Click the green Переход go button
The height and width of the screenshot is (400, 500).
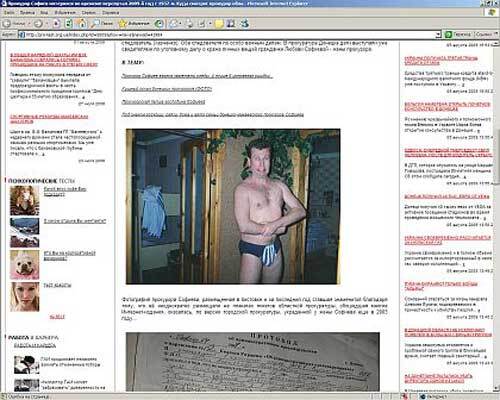(x=458, y=35)
